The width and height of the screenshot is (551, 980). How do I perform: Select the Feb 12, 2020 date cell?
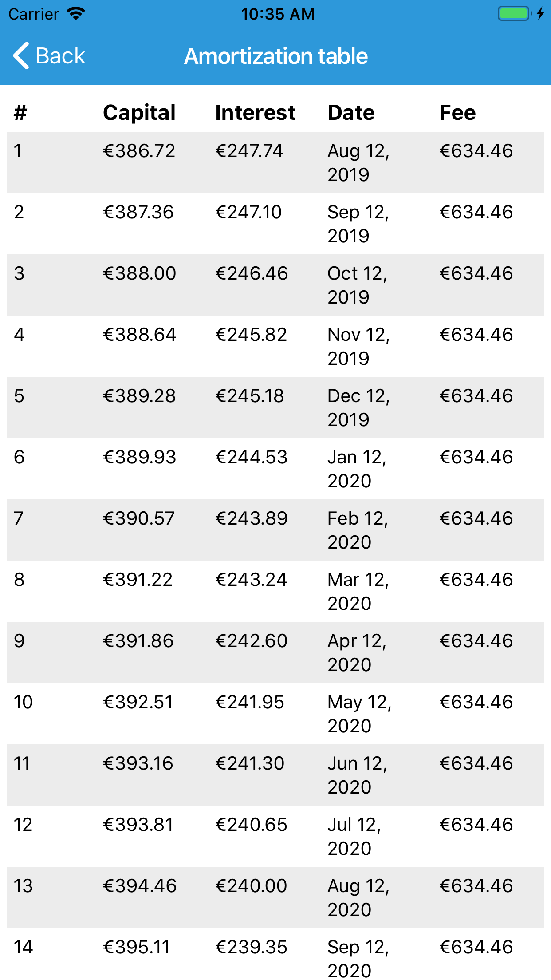(x=358, y=530)
